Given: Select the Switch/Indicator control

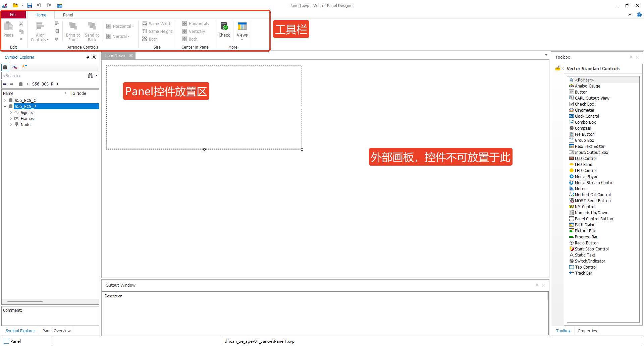Looking at the screenshot, I should 587,261.
